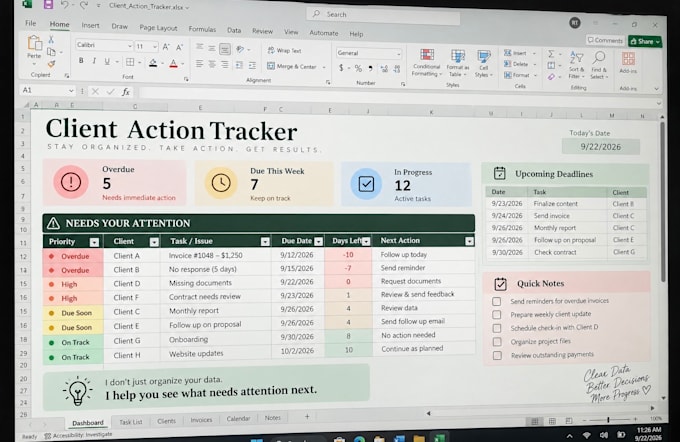This screenshot has width=680, height=442.
Task: Open the Priority column filter dropdown
Action: (x=94, y=242)
